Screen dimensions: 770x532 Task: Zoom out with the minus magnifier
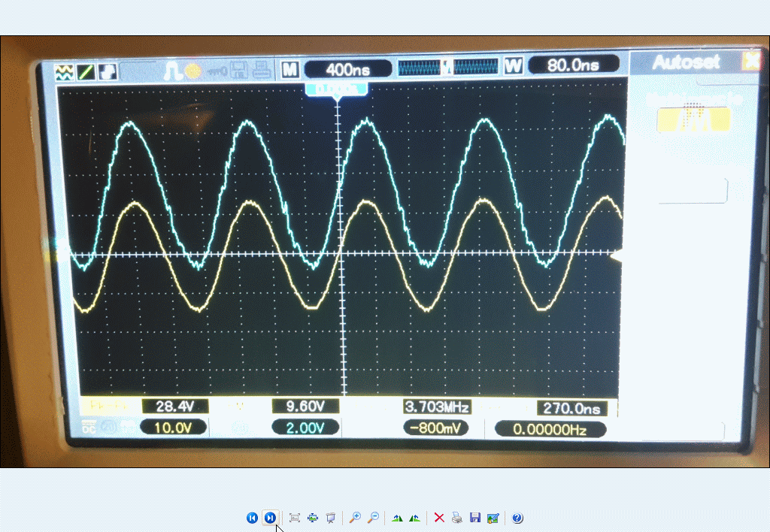[x=372, y=518]
